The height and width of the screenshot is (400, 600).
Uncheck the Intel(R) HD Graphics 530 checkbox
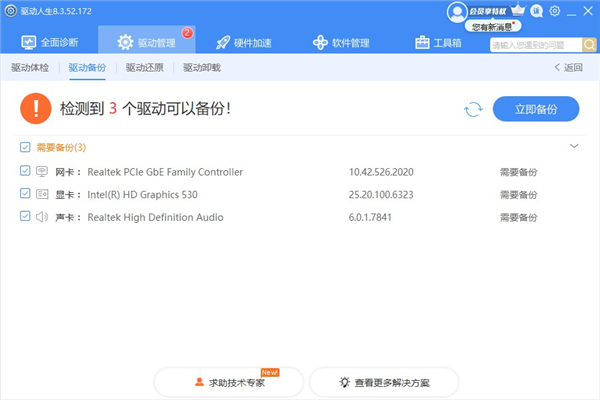[25, 193]
